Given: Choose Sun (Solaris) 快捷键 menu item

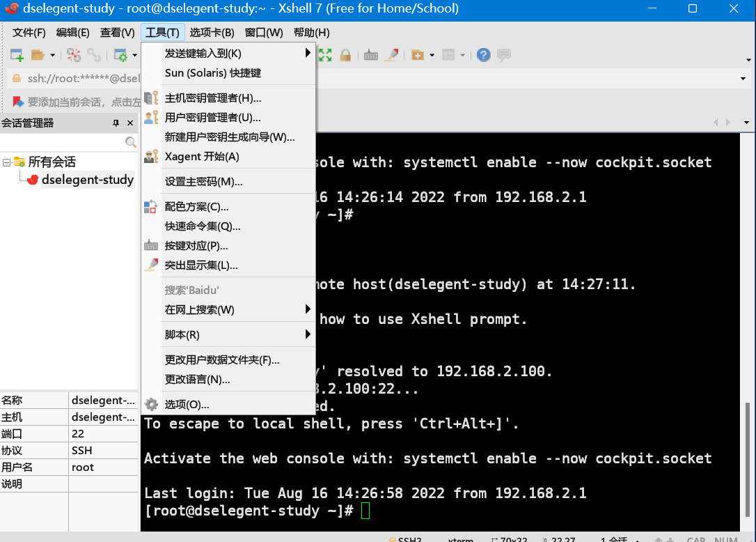Looking at the screenshot, I should click(229, 73).
